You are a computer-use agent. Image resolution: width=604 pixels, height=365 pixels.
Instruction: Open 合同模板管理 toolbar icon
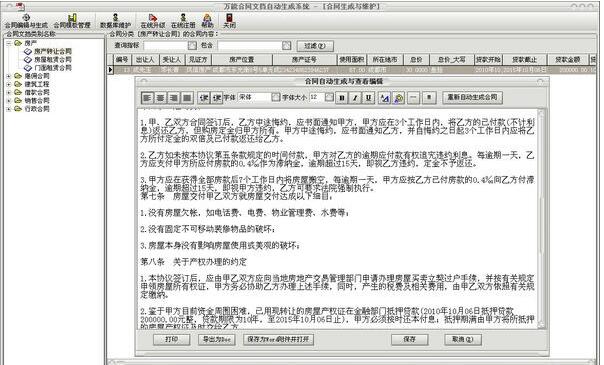coord(72,21)
